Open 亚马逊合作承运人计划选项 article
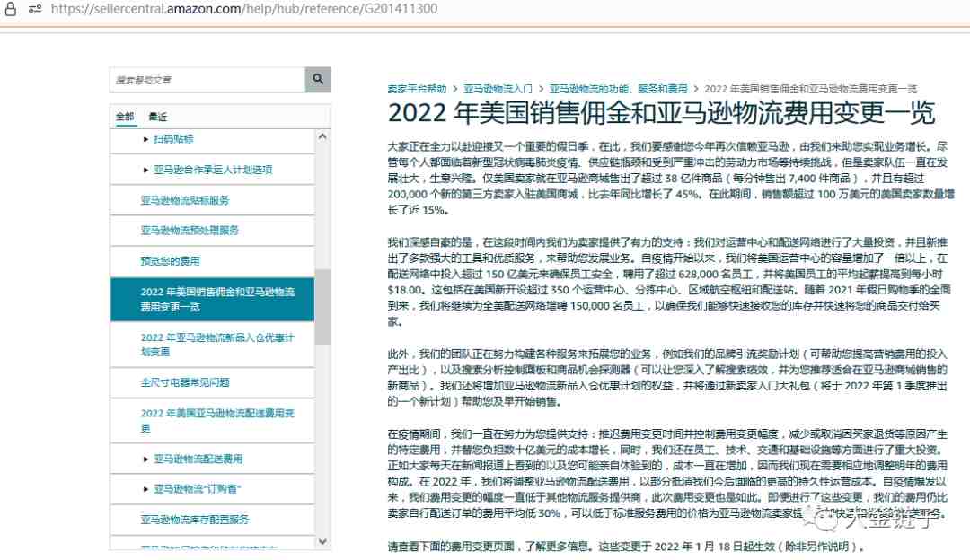Image resolution: width=970 pixels, height=560 pixels. tap(213, 170)
